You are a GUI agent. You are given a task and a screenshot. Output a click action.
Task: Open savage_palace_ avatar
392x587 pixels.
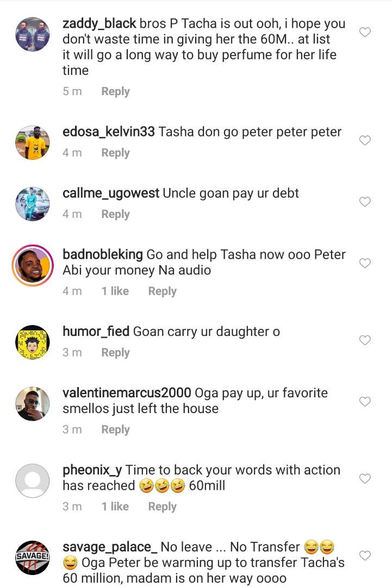[x=32, y=557]
